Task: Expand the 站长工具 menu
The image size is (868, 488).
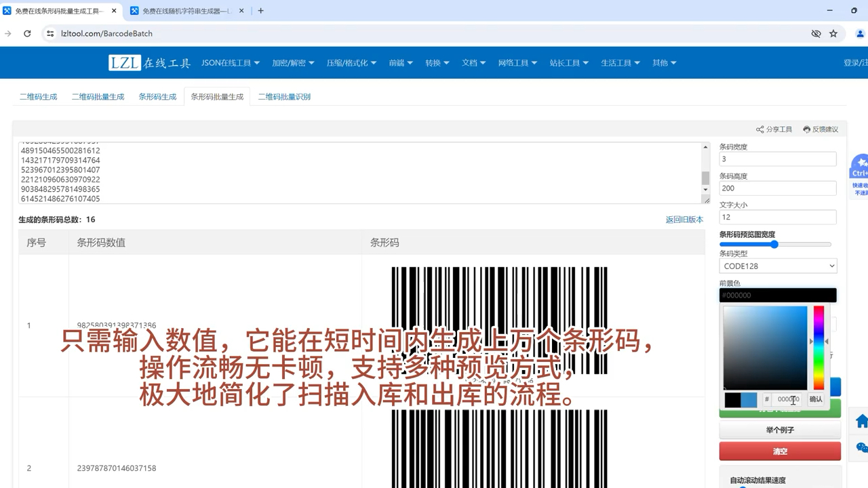Action: (569, 62)
